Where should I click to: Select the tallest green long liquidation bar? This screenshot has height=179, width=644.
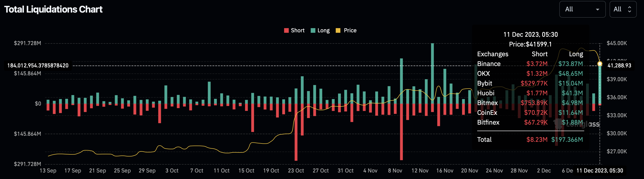click(432, 72)
